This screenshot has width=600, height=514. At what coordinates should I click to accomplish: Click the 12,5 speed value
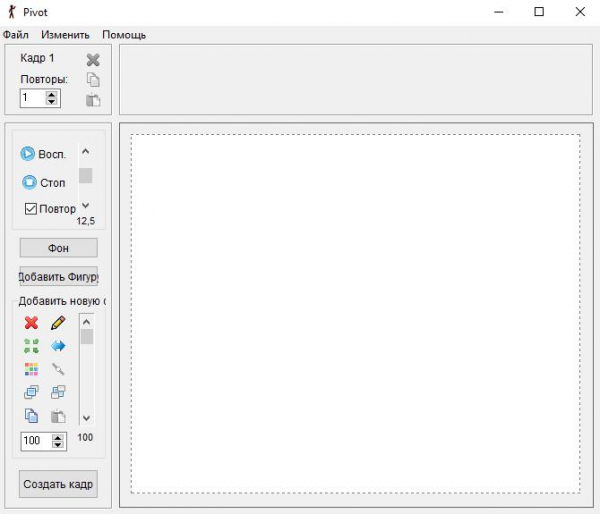(86, 221)
